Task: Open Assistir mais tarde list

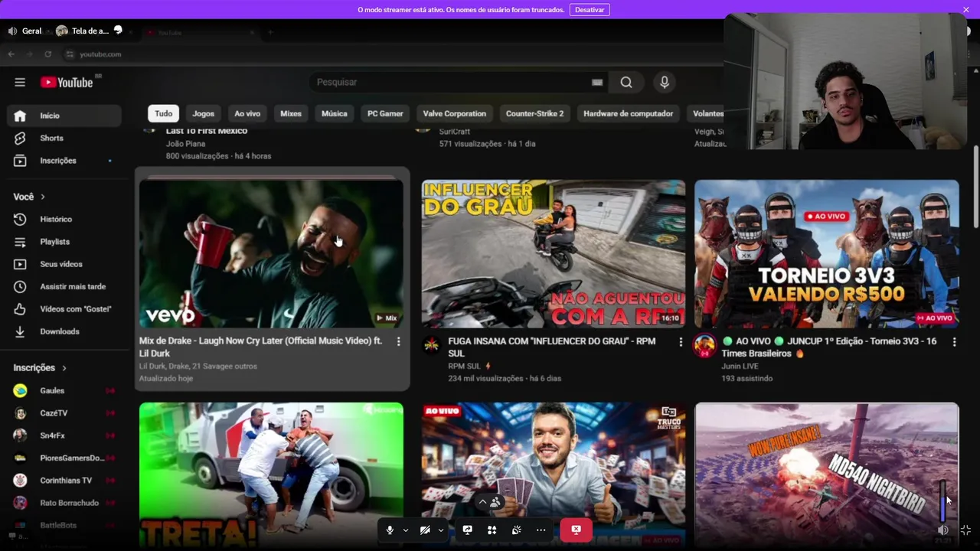Action: 64,286
